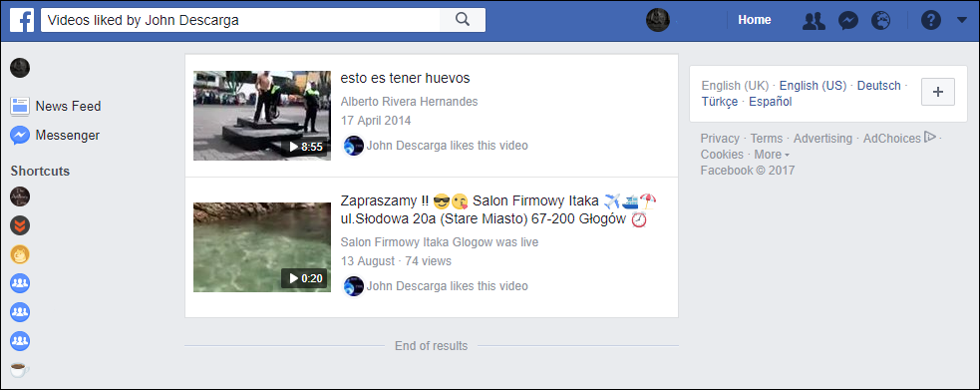The width and height of the screenshot is (980, 390).
Task: Go to Home in the top bar
Action: tap(755, 20)
